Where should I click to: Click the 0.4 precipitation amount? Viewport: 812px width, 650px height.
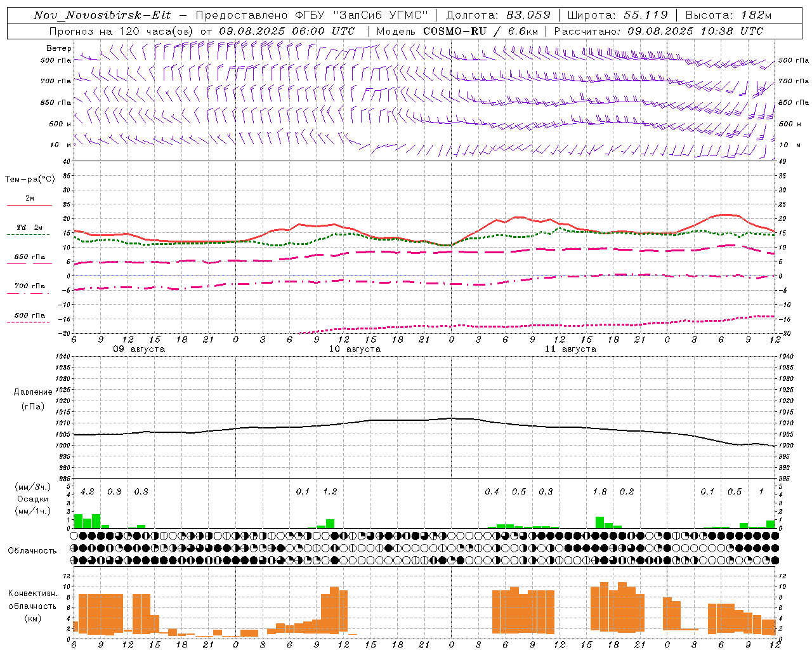492,491
